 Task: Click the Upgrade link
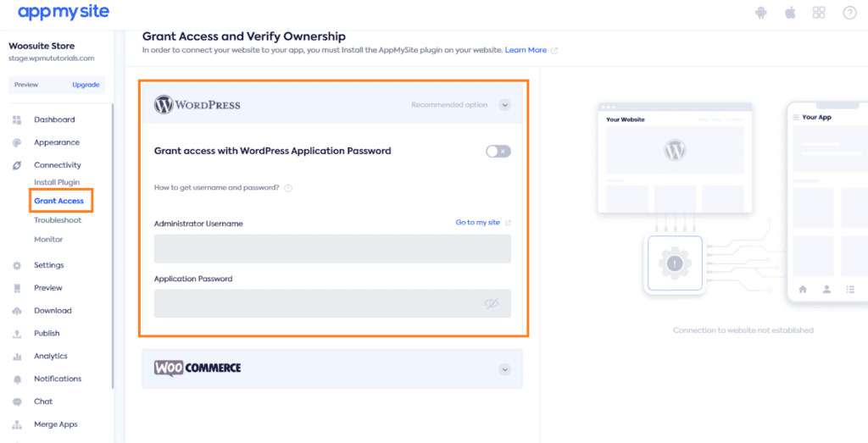click(x=86, y=85)
